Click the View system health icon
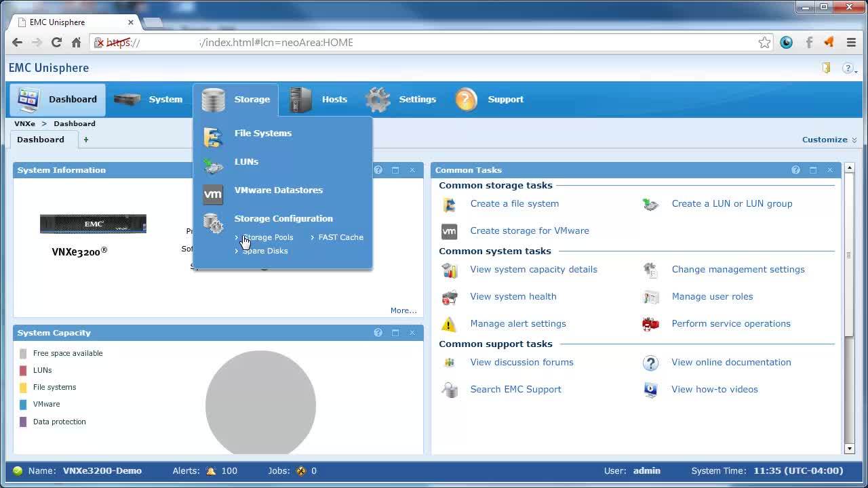This screenshot has height=488, width=868. pyautogui.click(x=449, y=297)
